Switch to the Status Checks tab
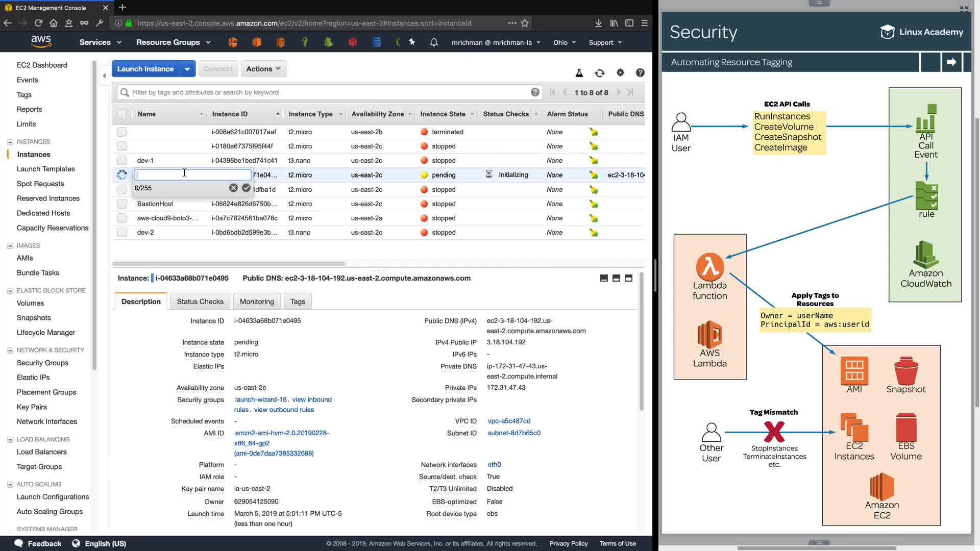The height and width of the screenshot is (551, 980). pos(200,302)
